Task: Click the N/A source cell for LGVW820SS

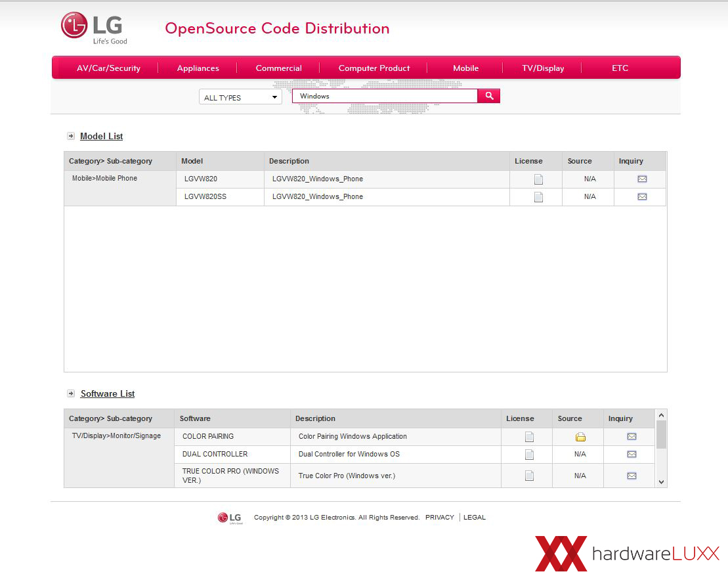Action: click(589, 196)
